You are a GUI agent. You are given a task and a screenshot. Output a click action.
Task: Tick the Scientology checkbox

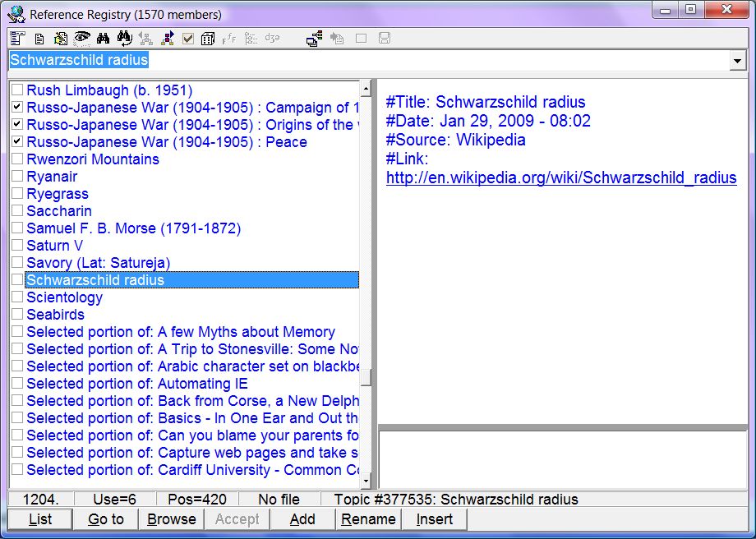tap(17, 297)
